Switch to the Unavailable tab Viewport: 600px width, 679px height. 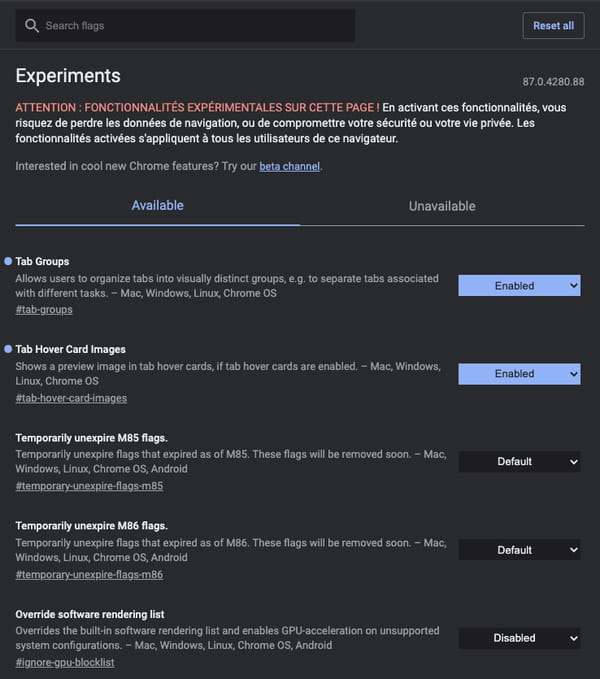point(442,206)
